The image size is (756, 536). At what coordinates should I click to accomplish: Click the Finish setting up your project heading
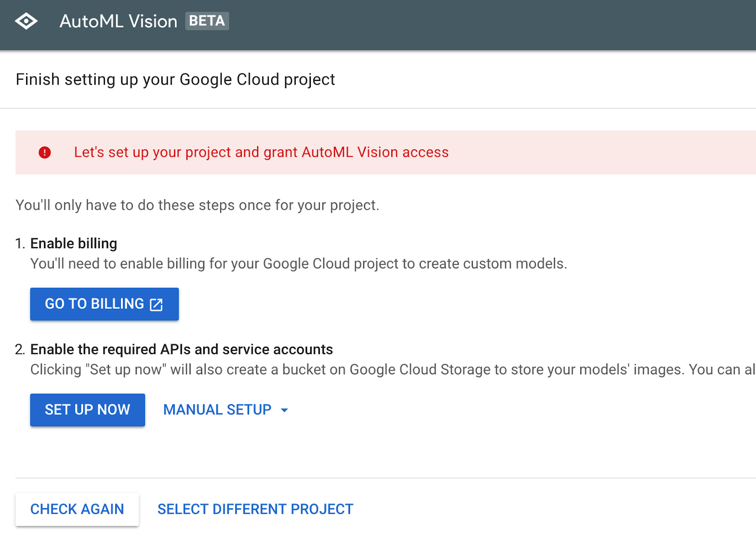(175, 79)
